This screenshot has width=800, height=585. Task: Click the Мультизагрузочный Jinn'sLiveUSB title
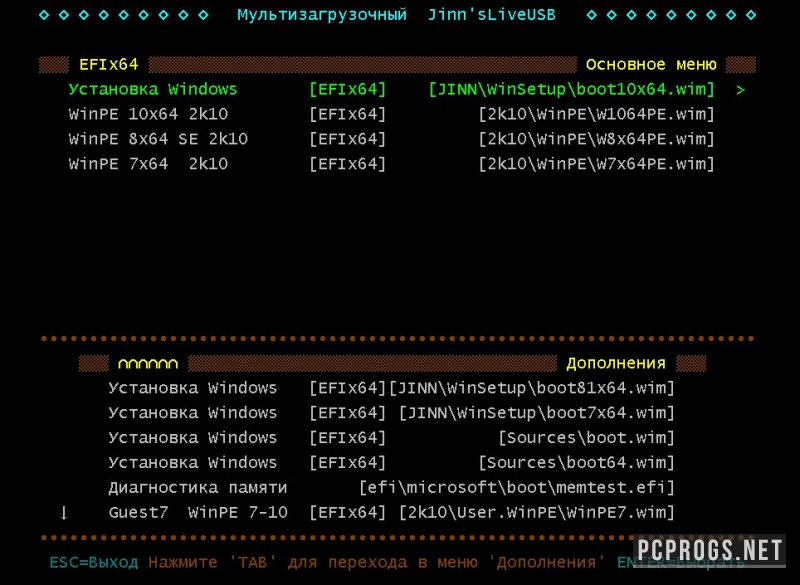pos(396,15)
